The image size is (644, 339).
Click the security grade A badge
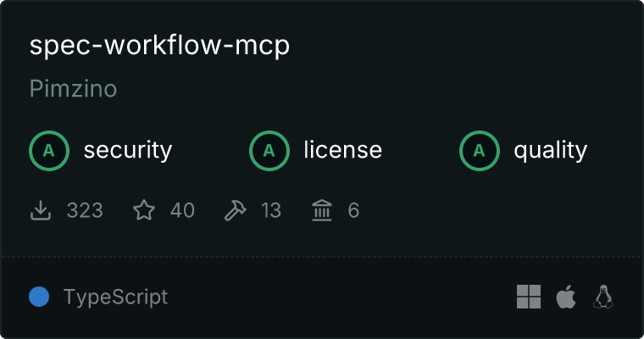[49, 151]
